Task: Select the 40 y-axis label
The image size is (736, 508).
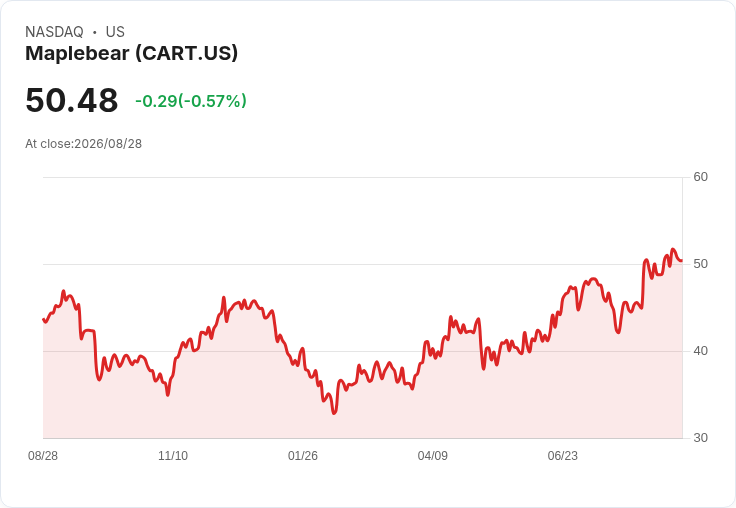Action: point(700,351)
